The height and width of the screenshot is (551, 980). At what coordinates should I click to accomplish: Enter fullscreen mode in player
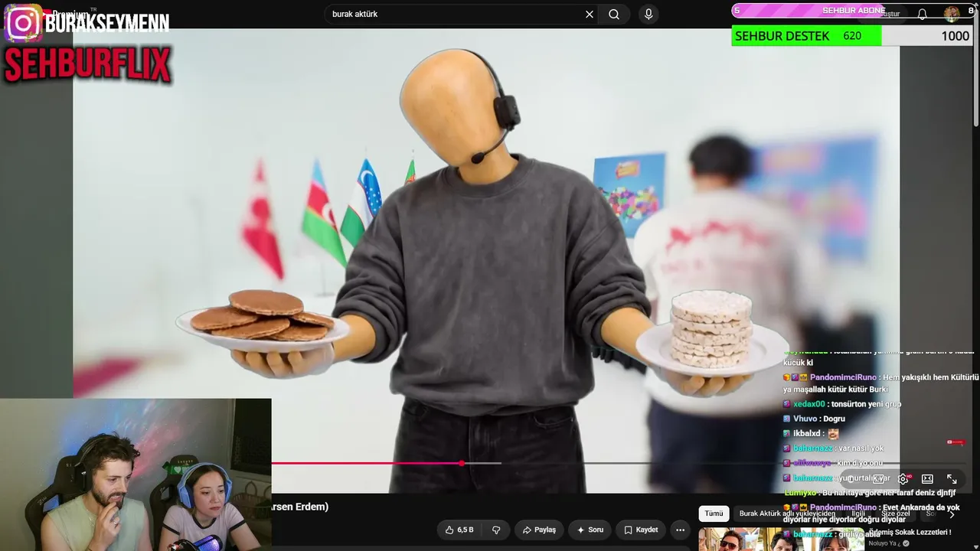pyautogui.click(x=952, y=479)
